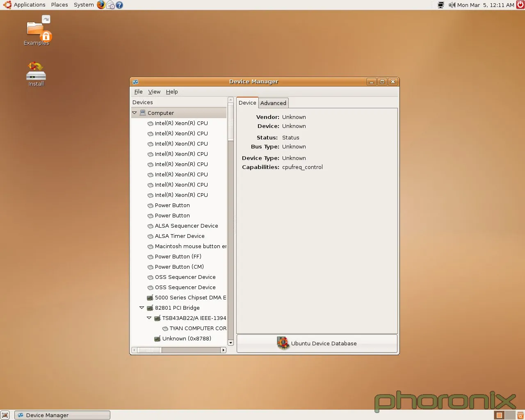The width and height of the screenshot is (525, 420).
Task: Switch to the Device tab
Action: 247,103
